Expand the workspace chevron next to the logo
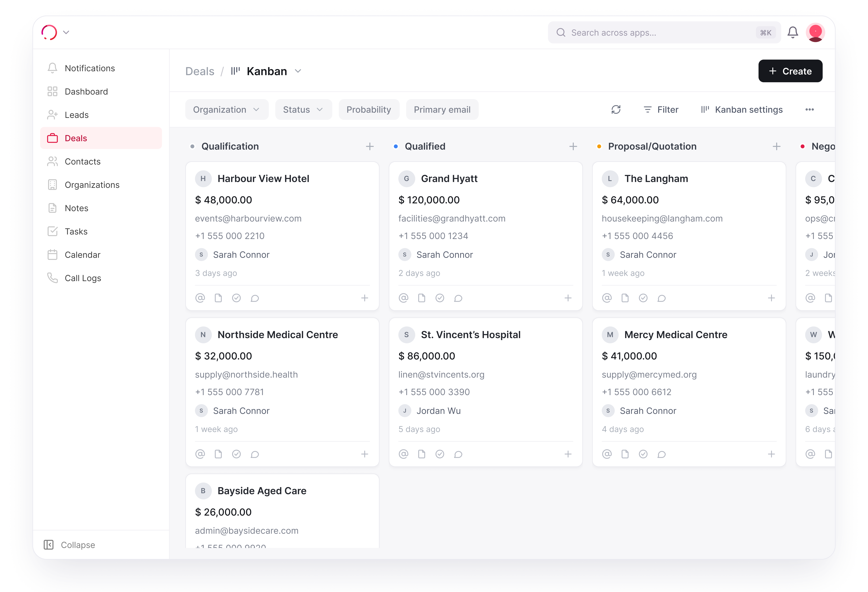 [66, 33]
